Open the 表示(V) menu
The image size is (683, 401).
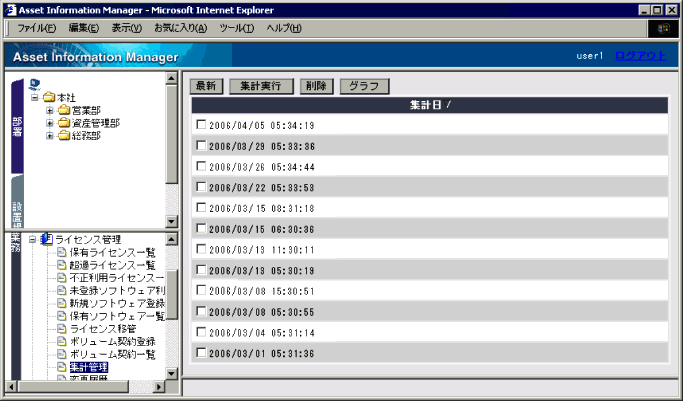click(x=127, y=28)
